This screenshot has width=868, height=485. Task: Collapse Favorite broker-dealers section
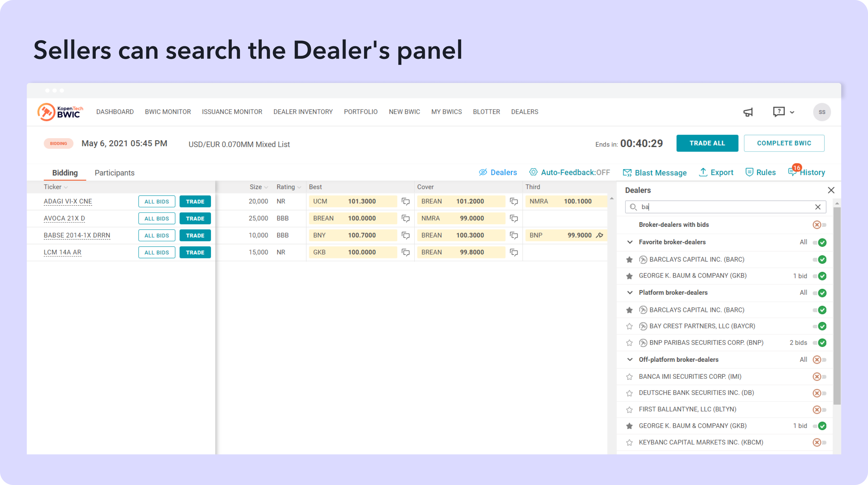point(630,242)
